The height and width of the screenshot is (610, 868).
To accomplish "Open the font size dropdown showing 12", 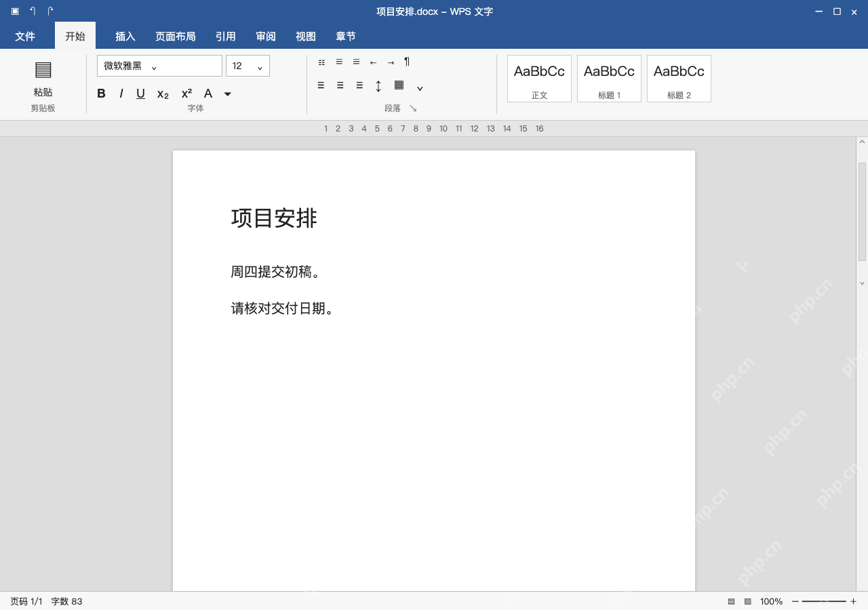I will click(x=248, y=66).
